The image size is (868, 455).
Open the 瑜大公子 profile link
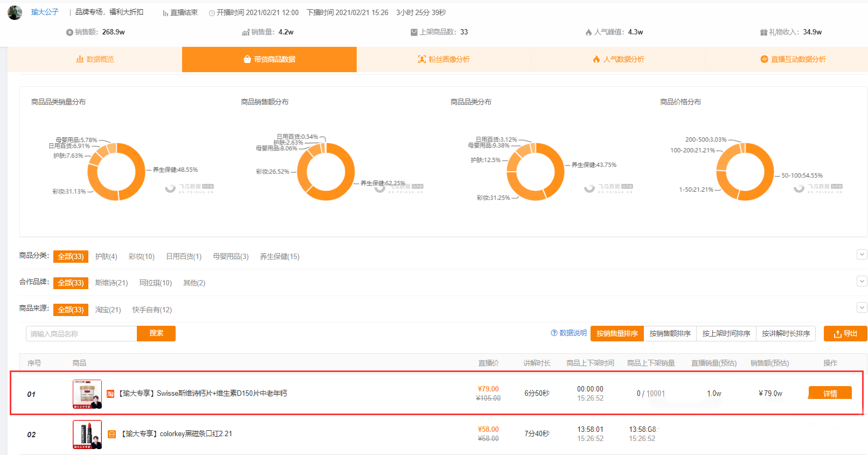click(x=45, y=12)
